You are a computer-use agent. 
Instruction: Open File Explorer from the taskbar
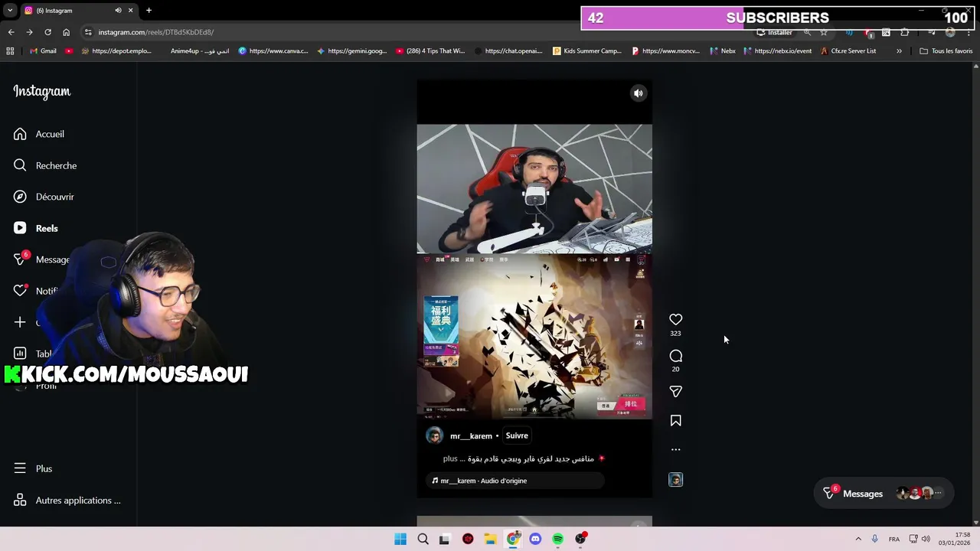[490, 539]
